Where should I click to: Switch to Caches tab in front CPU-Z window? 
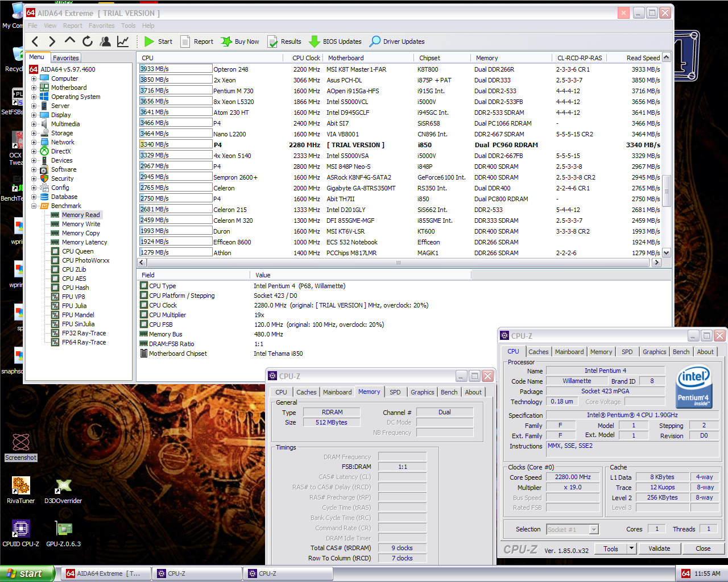click(x=539, y=352)
